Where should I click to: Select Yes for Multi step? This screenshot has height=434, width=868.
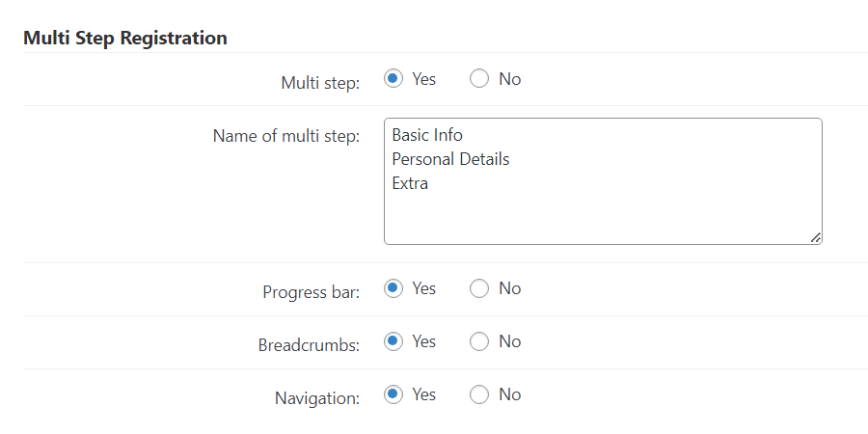[393, 79]
